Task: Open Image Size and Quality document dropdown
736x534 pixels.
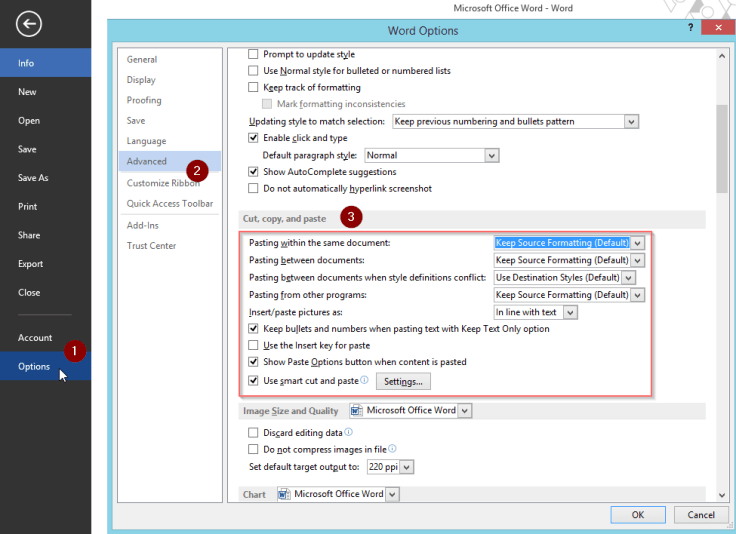Action: point(465,411)
